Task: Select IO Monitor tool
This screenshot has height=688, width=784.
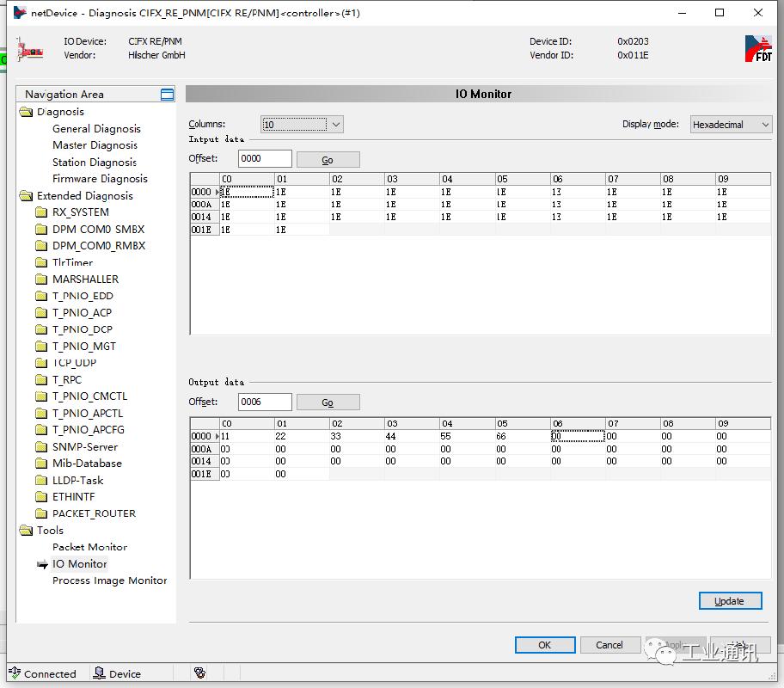Action: pos(79,564)
